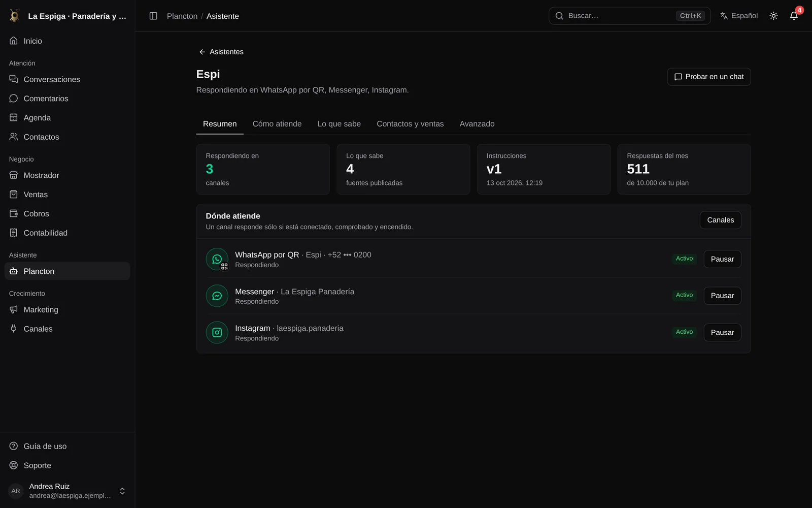Open the Español language selector
This screenshot has height=508, width=812.
(x=739, y=16)
